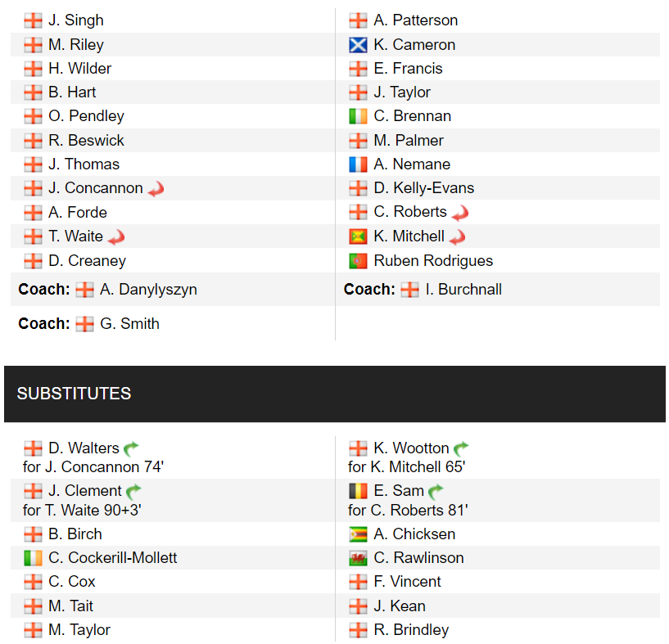Open player J. Singh's profile
The height and width of the screenshot is (644, 669).
click(75, 20)
